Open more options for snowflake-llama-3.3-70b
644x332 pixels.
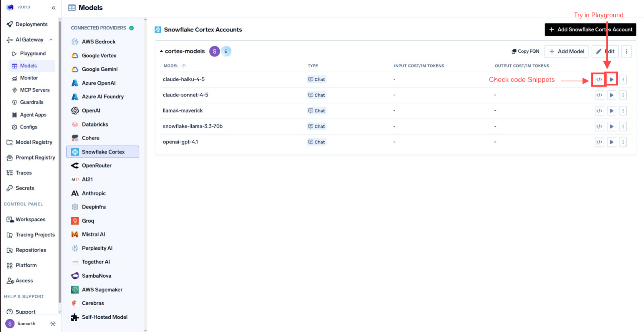(623, 127)
